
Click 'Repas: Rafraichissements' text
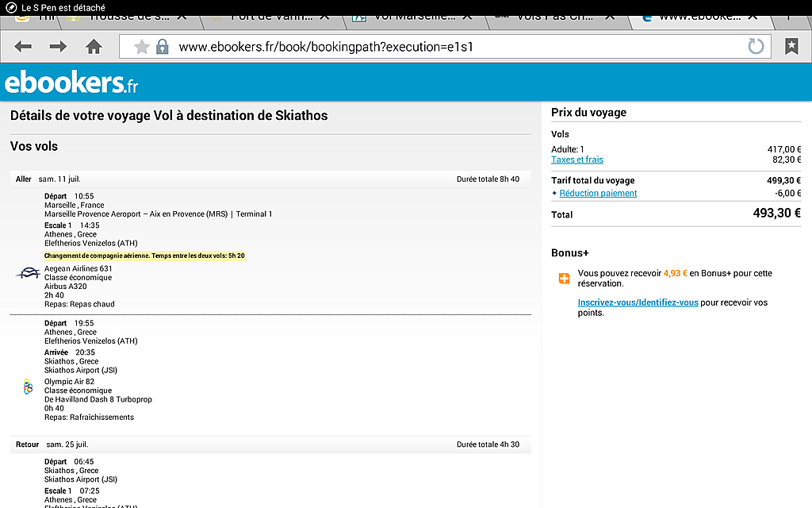[89, 418]
